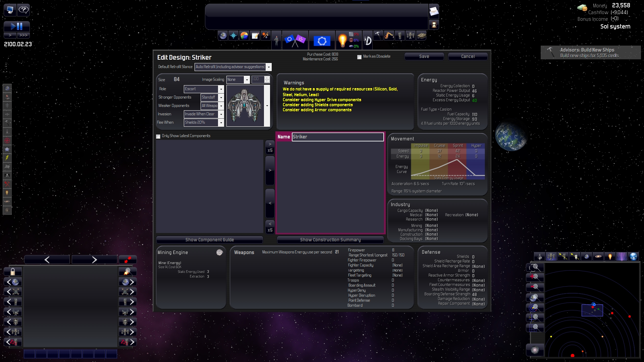Open the envelope message history icon
This screenshot has height=362, width=644.
tap(434, 11)
